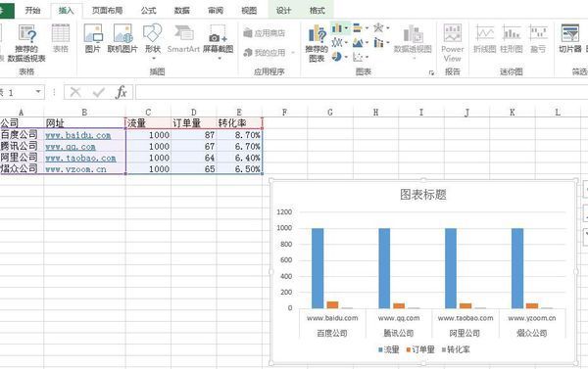Viewport: 588px width, 369px height.
Task: Switch to the 公式 tab
Action: [148, 11]
